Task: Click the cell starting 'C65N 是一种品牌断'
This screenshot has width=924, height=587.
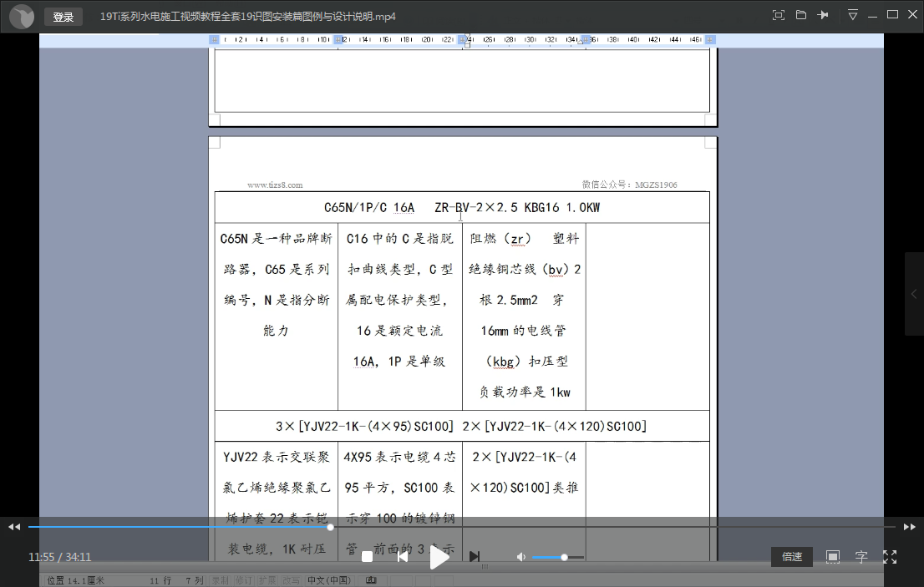Action: [x=277, y=316]
